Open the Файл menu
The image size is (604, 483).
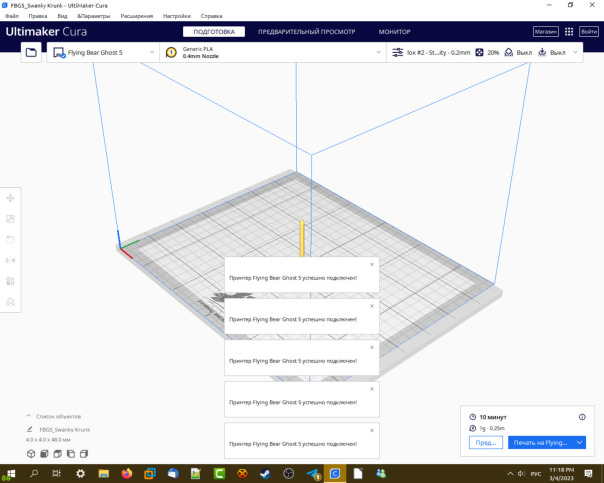12,16
